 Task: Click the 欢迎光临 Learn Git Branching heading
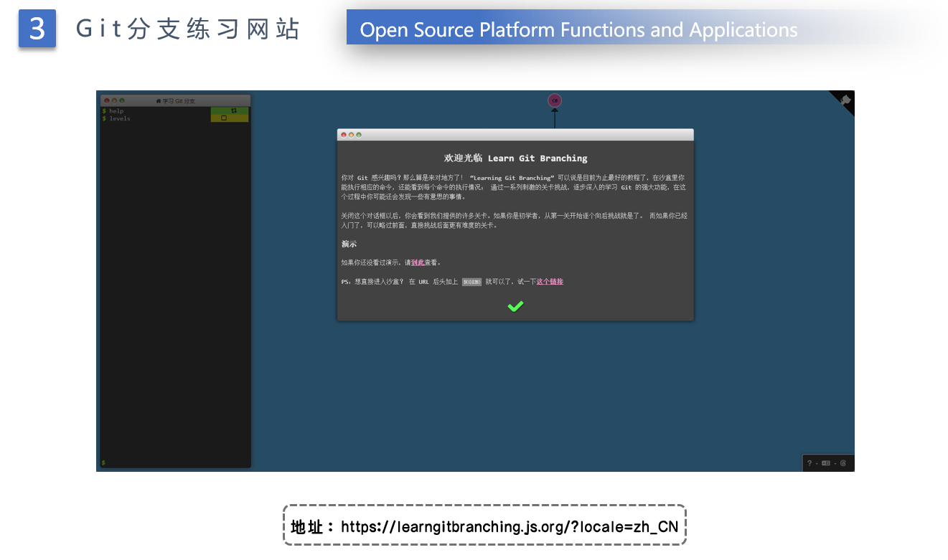click(x=515, y=158)
